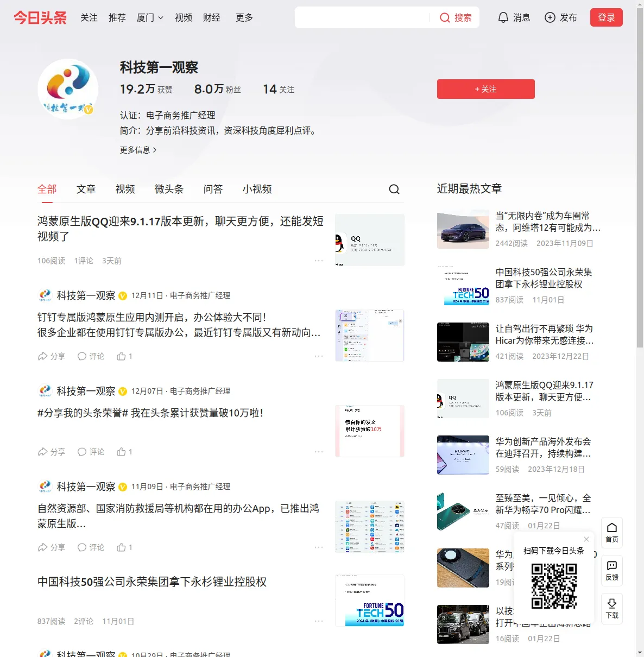Share the 钉钉专属版鸿蒙原生应用 post

pos(52,356)
